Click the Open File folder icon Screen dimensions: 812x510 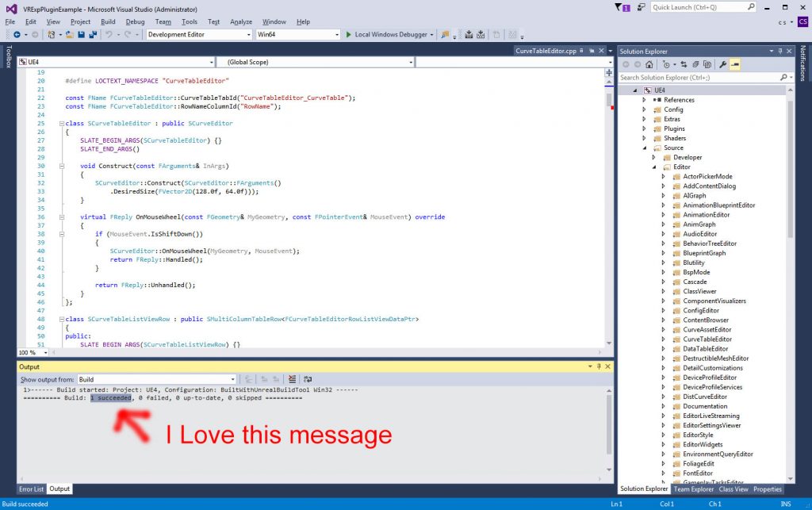[70, 35]
